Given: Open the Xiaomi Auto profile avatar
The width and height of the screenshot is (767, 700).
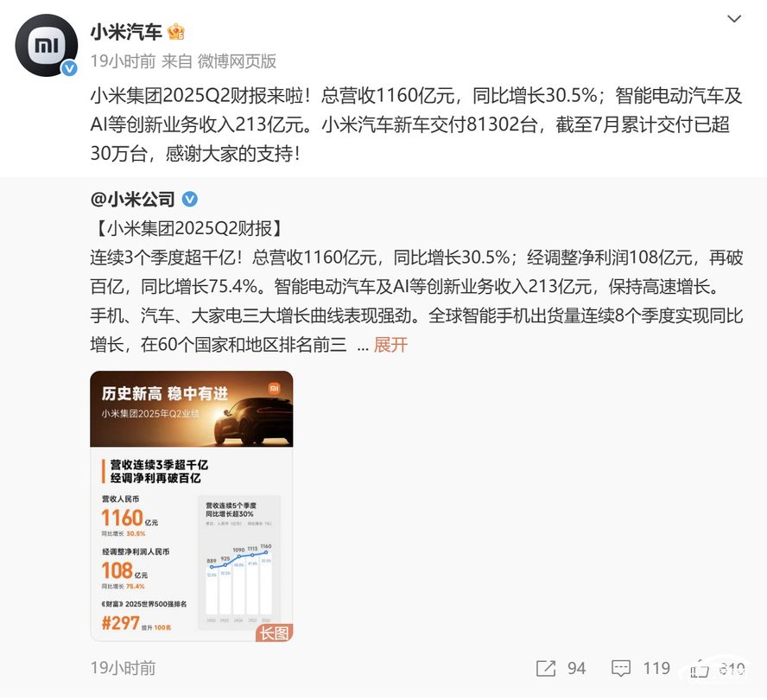Looking at the screenshot, I should 47,45.
